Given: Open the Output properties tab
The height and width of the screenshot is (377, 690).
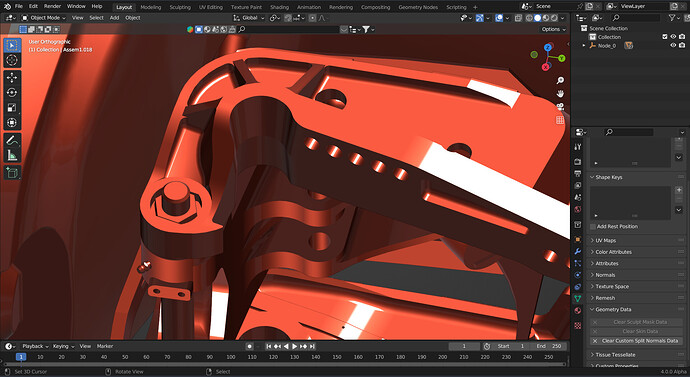Looking at the screenshot, I should tap(578, 174).
